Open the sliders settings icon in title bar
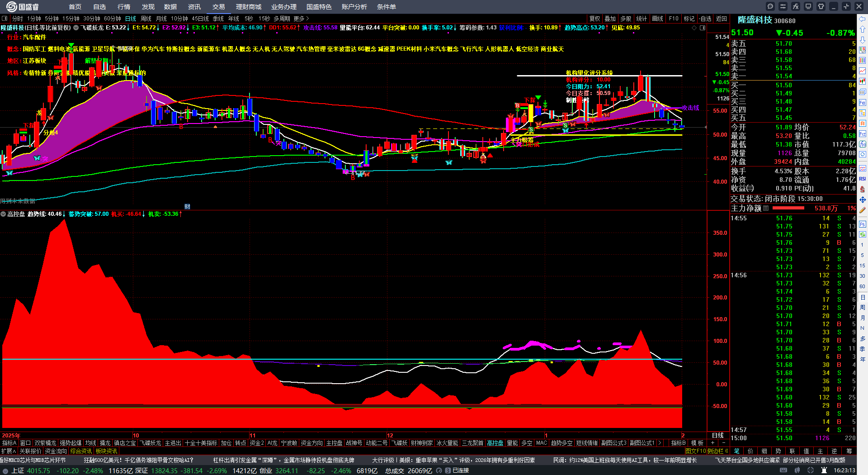This screenshot has height=475, width=868. 783,6
